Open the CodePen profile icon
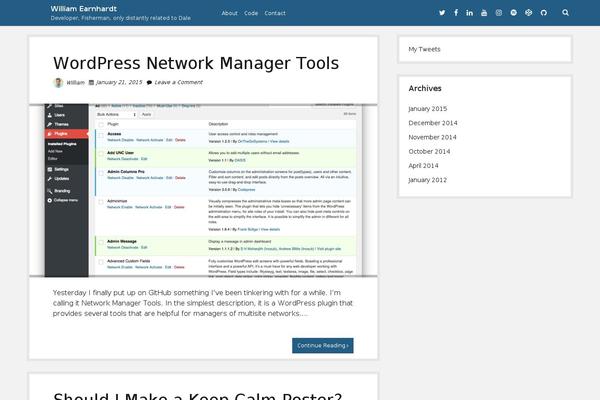This screenshot has width=600, height=400. tap(528, 13)
